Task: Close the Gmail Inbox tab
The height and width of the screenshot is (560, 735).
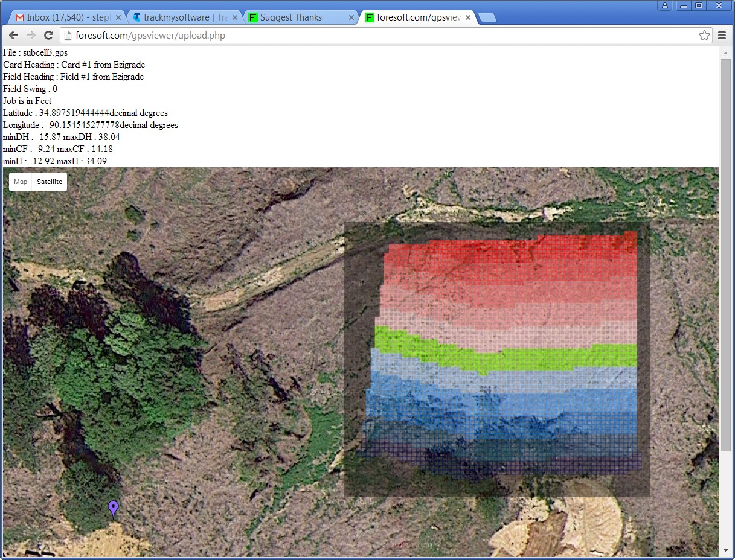Action: point(120,17)
